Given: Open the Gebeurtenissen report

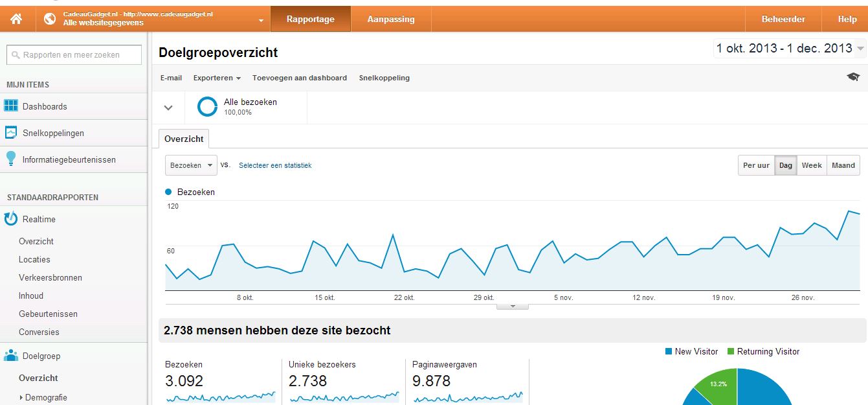Looking at the screenshot, I should (x=48, y=314).
